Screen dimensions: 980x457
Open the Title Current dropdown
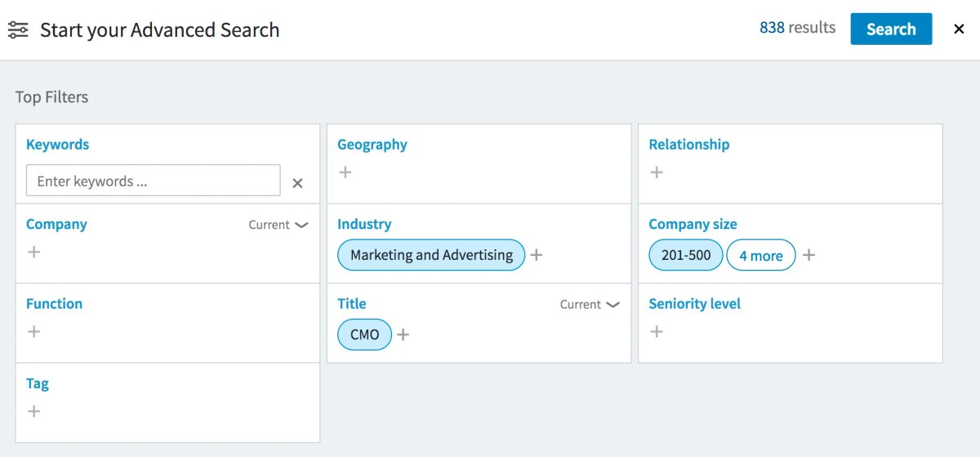pyautogui.click(x=590, y=304)
